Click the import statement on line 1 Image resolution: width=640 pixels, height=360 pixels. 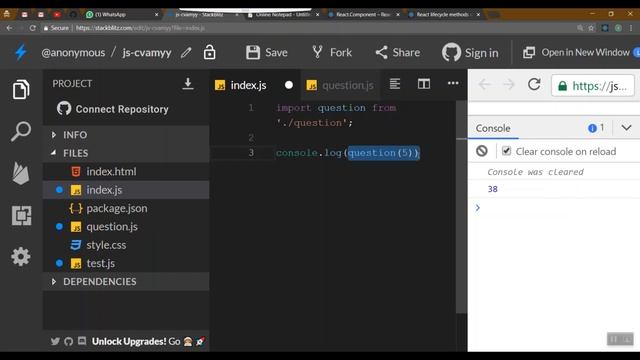(x=336, y=115)
